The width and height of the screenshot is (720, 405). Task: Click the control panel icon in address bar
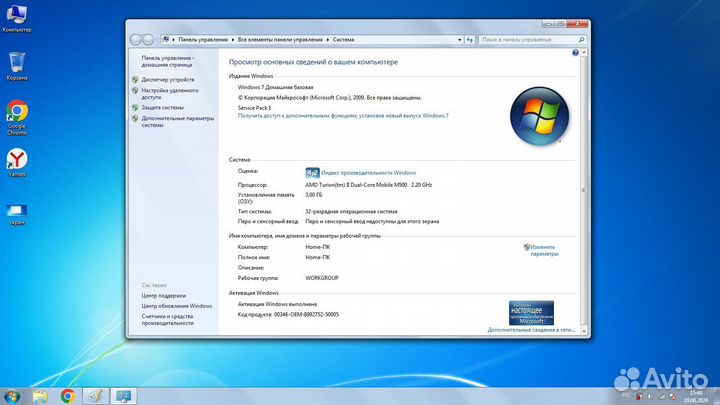point(166,39)
